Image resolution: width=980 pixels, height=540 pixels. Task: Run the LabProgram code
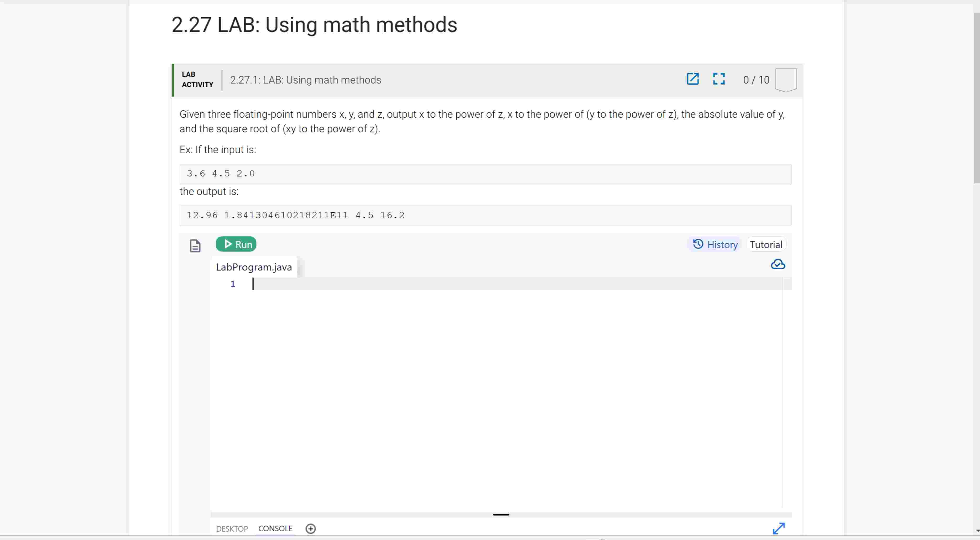[x=236, y=244]
